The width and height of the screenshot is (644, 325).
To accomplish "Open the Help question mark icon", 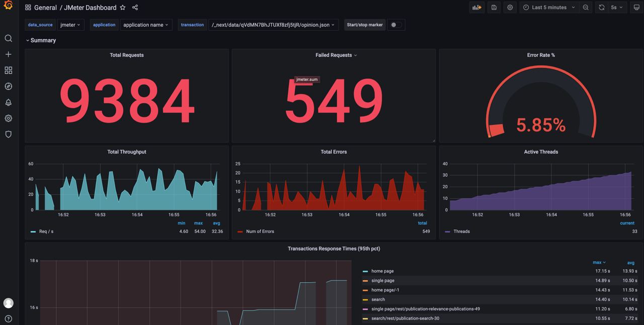I will (8, 319).
